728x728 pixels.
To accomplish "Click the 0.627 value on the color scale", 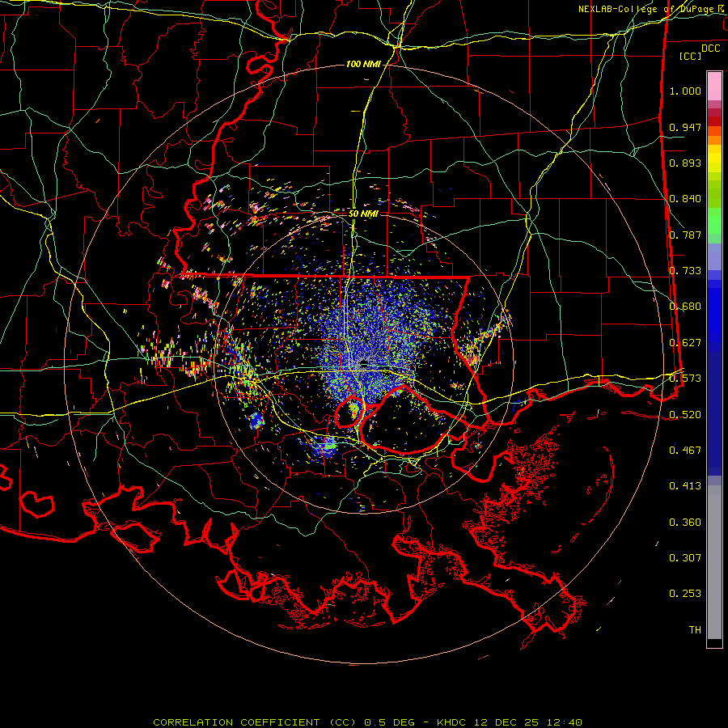I will (685, 343).
